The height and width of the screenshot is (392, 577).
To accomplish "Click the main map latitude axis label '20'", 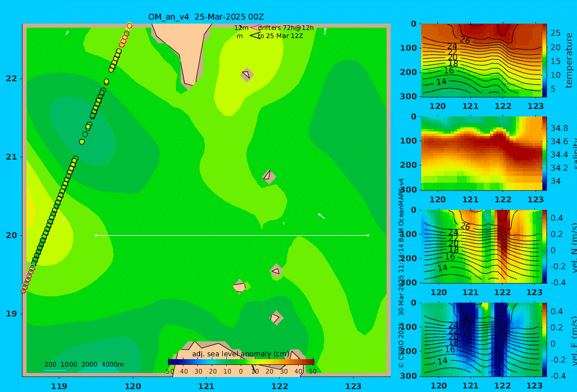I will click(x=11, y=235).
